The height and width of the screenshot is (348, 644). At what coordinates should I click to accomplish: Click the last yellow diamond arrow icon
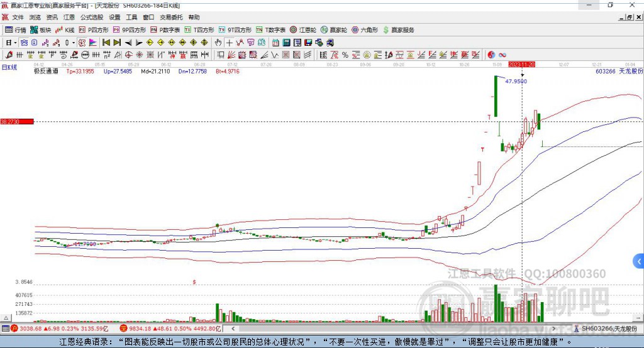coord(204,43)
